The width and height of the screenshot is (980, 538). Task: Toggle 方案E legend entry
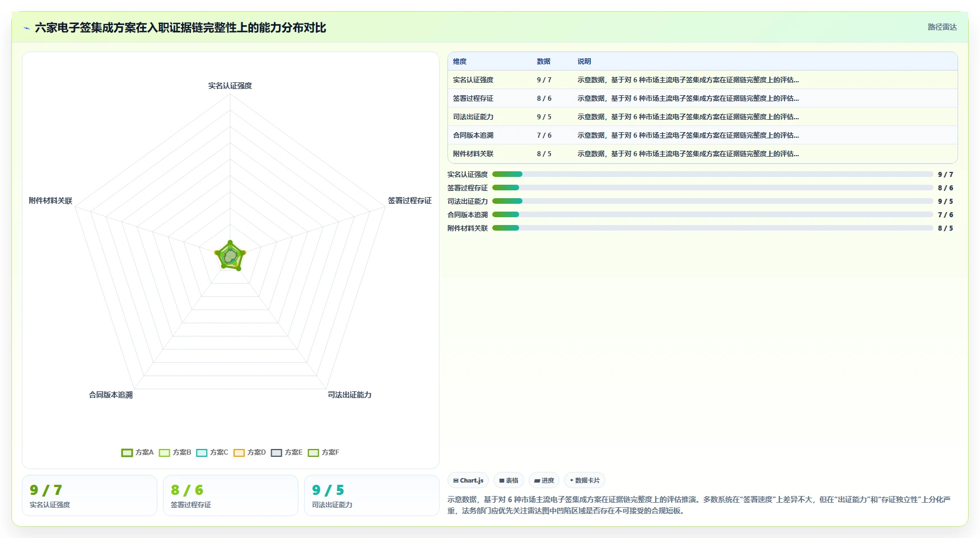[287, 452]
